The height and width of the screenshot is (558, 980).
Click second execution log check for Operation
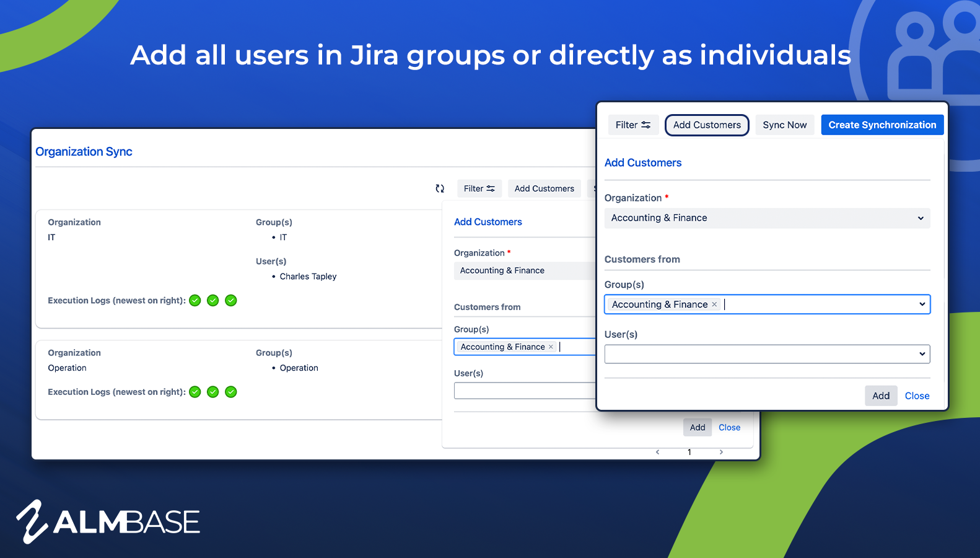coord(213,392)
